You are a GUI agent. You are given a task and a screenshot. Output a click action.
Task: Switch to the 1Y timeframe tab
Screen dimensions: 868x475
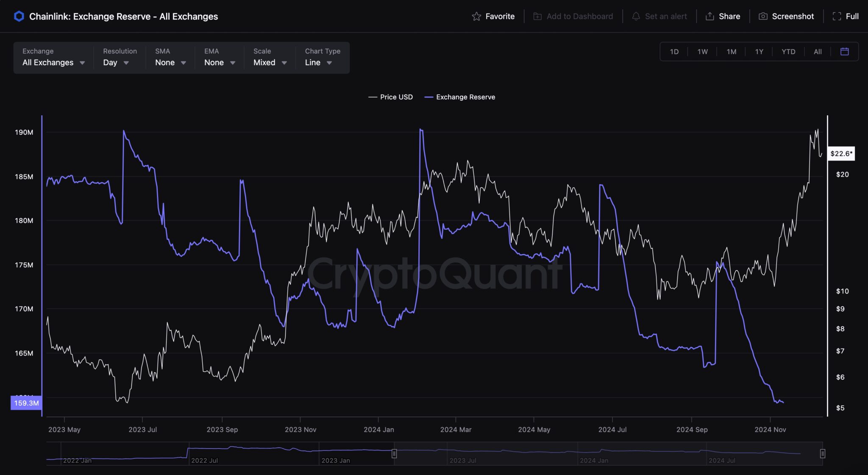pyautogui.click(x=759, y=51)
